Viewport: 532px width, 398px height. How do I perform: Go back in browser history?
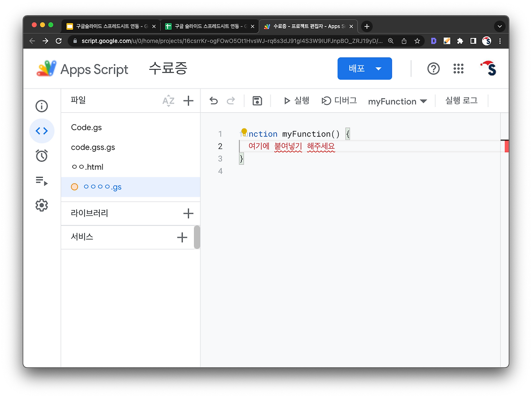click(x=32, y=41)
